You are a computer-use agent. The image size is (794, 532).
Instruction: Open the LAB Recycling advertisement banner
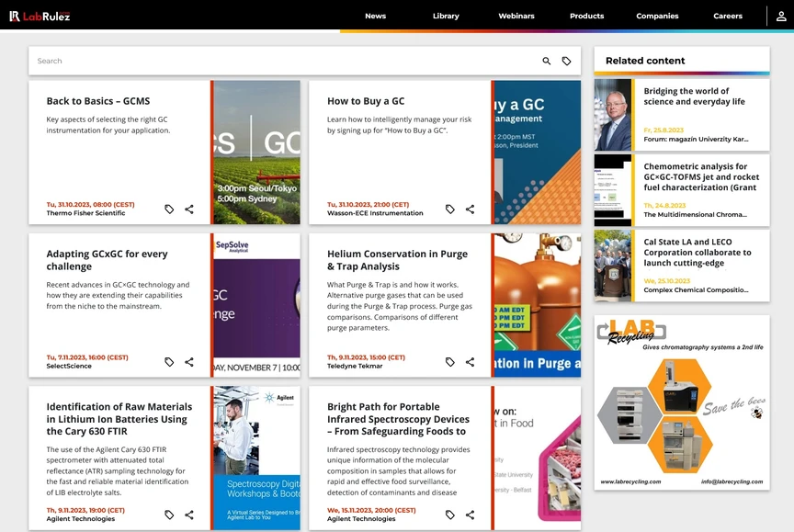682,402
